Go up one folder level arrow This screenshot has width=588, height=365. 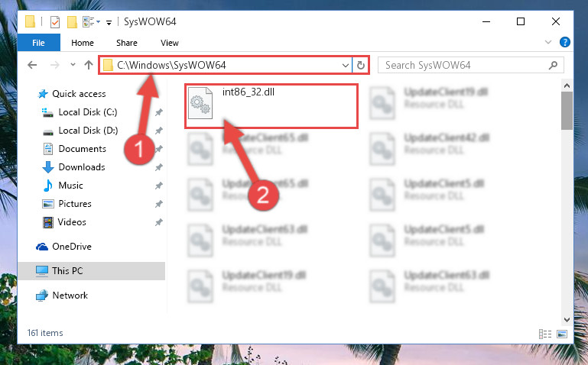(x=89, y=65)
